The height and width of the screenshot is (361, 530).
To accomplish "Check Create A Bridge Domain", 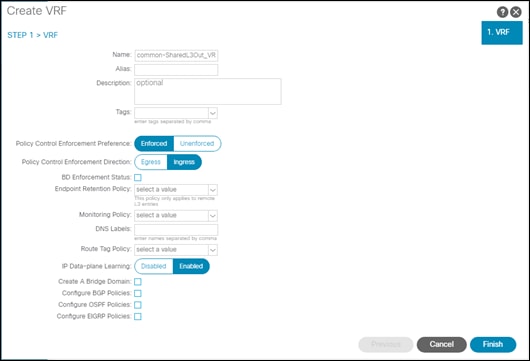I will [x=138, y=282].
